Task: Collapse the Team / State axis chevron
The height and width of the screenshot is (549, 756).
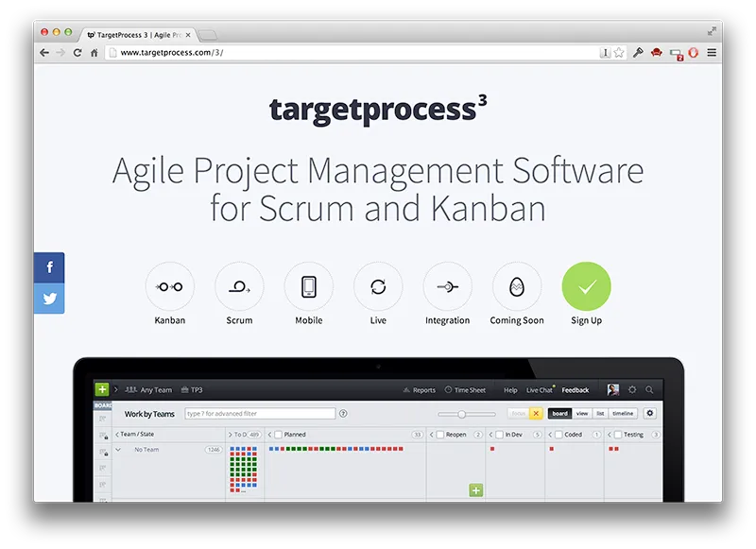Action: click(x=116, y=435)
